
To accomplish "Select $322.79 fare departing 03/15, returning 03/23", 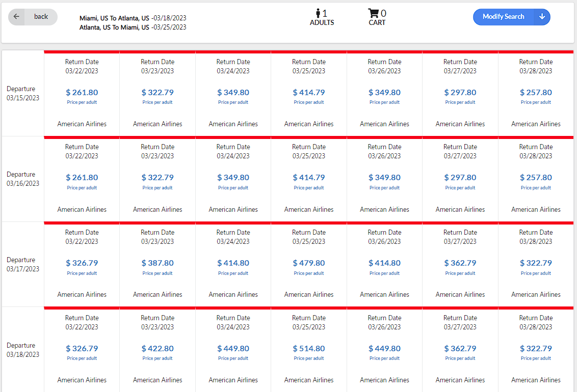I will click(158, 93).
